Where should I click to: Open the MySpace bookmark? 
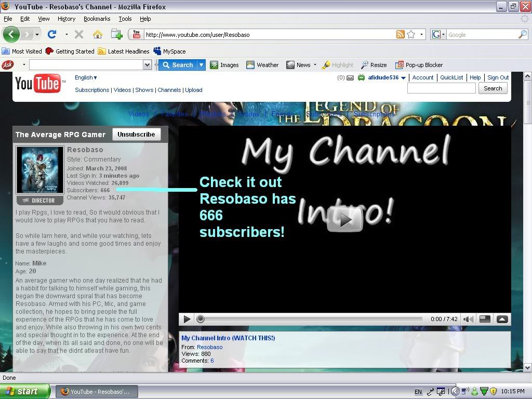pos(170,51)
